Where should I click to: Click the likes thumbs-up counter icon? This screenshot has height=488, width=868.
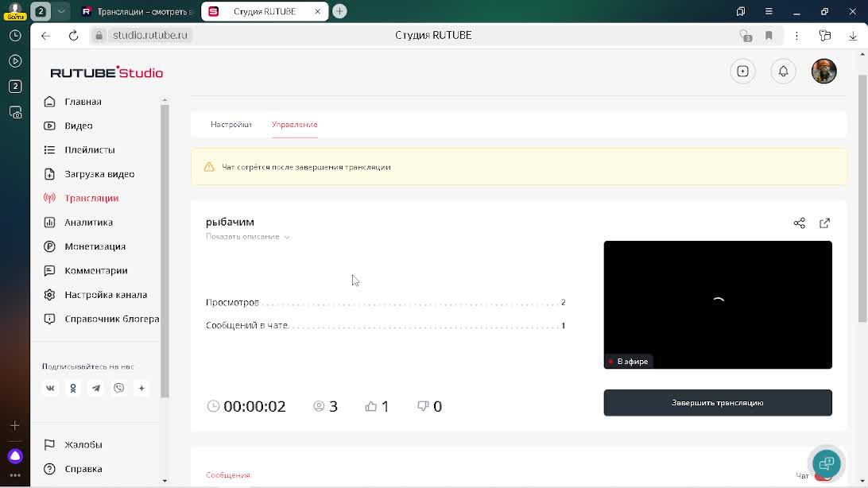371,407
